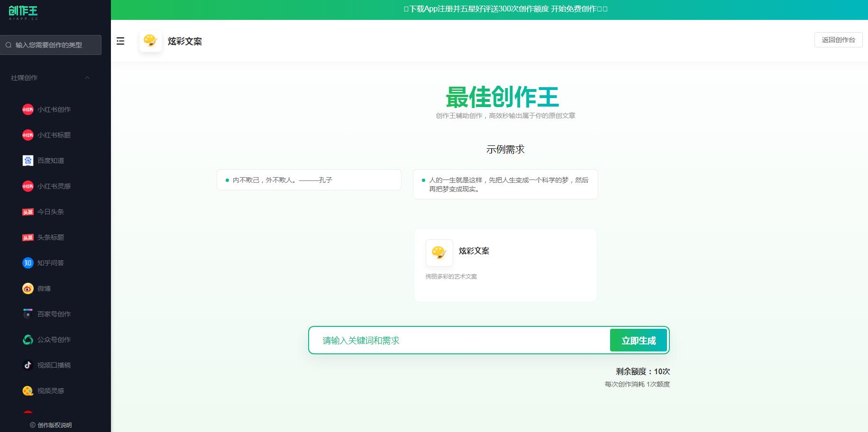Click the 公众号创作 green icon
The height and width of the screenshot is (432, 868).
pos(28,340)
